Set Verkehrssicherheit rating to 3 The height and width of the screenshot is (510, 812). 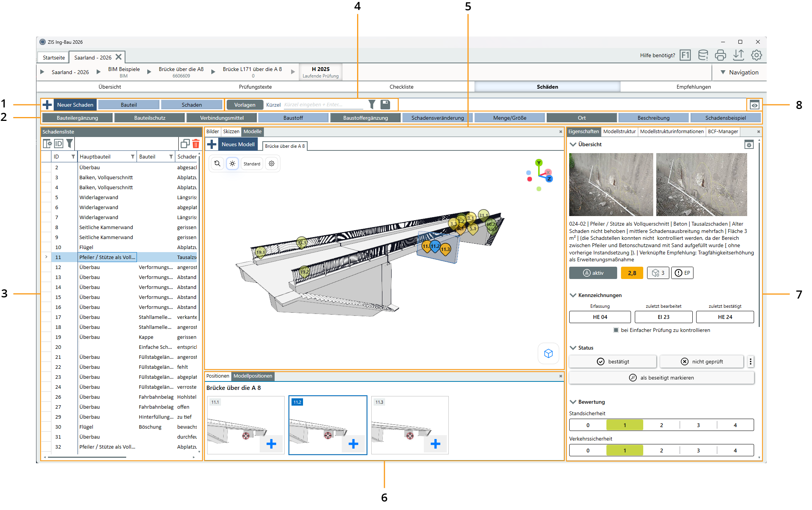698,450
